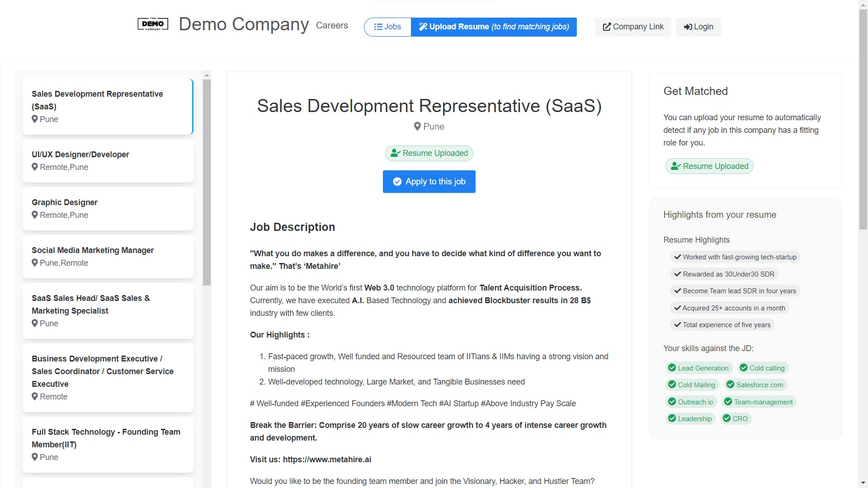Image resolution: width=868 pixels, height=488 pixels.
Task: Click the Login button
Action: [x=698, y=27]
